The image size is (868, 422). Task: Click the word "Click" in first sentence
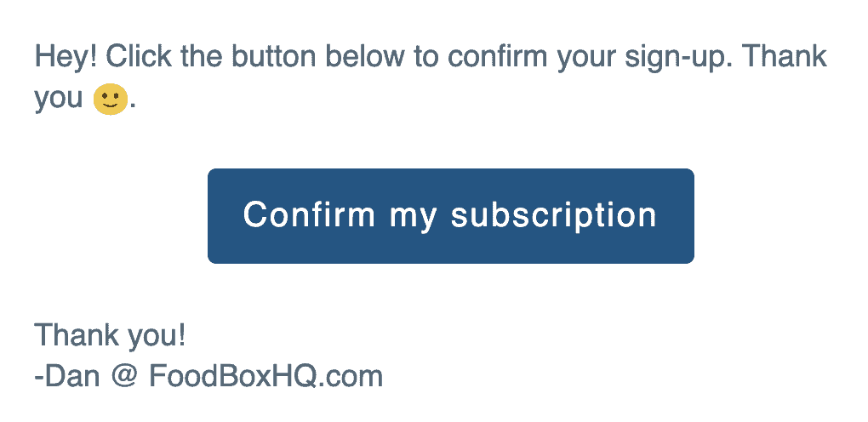(139, 56)
